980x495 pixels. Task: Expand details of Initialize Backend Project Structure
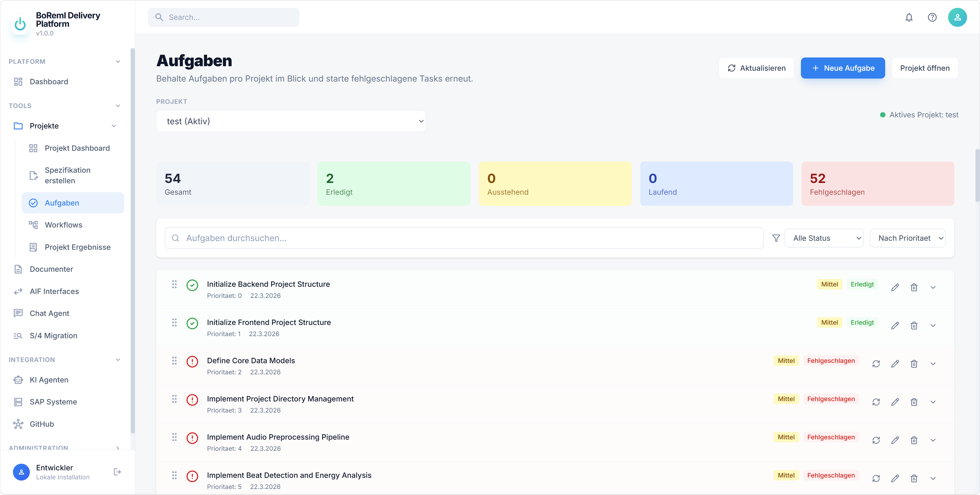click(933, 287)
